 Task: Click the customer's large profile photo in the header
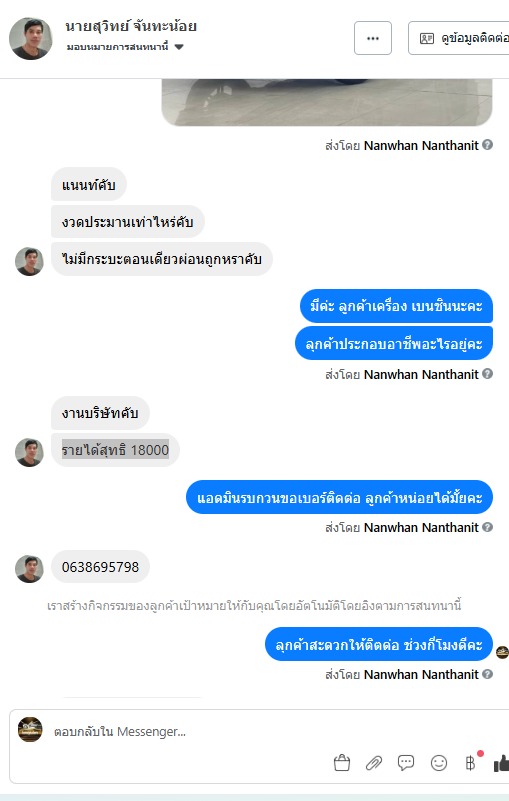(x=31, y=38)
